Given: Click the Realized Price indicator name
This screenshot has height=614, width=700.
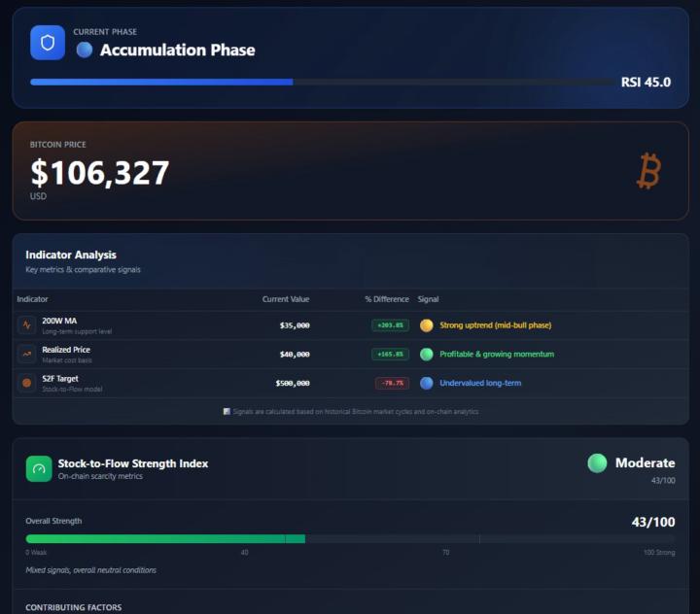Looking at the screenshot, I should pos(66,350).
